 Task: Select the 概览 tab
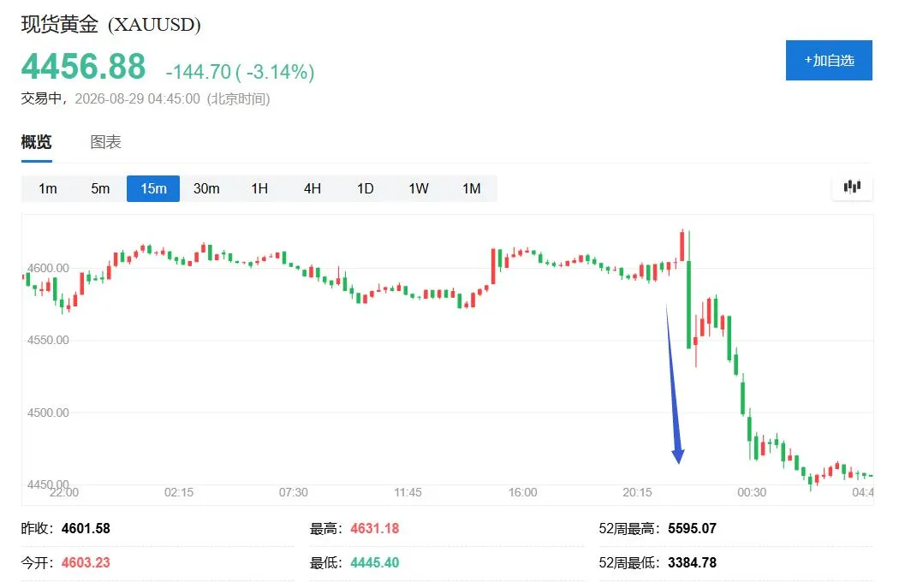point(37,142)
